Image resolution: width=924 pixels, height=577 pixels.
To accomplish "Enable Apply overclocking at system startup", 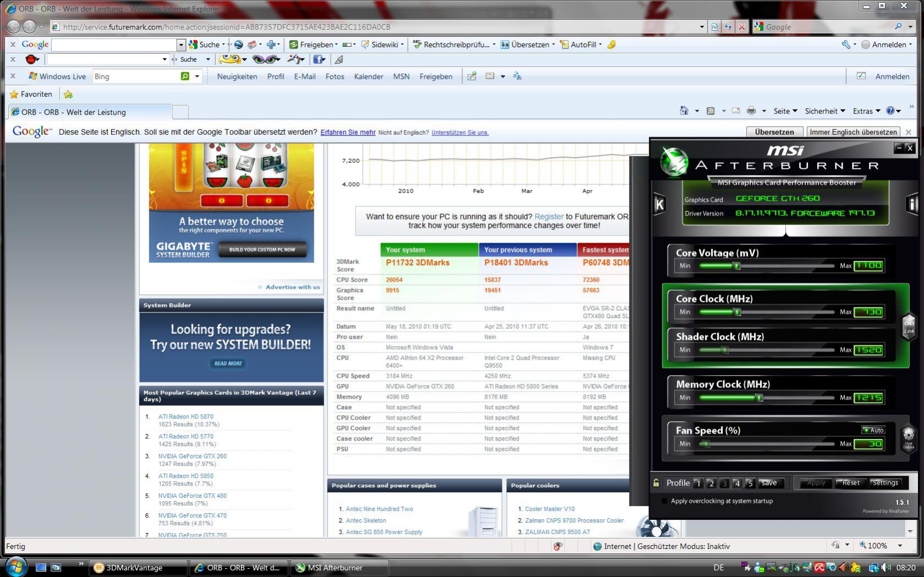I will pos(664,501).
